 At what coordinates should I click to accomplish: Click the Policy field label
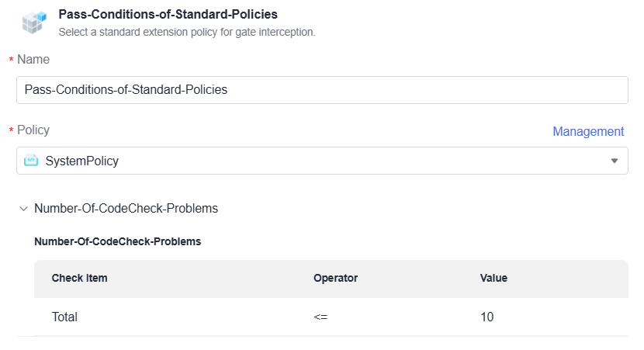pos(33,130)
